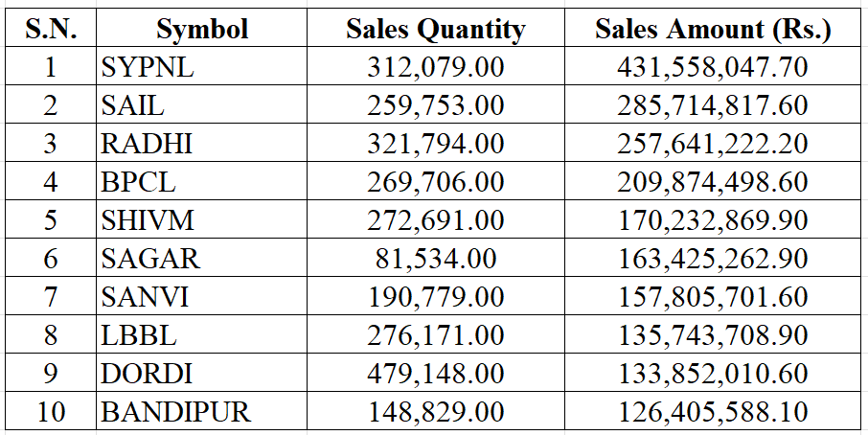Select the Sales Quantity header cell
This screenshot has height=435, width=868.
[435, 29]
